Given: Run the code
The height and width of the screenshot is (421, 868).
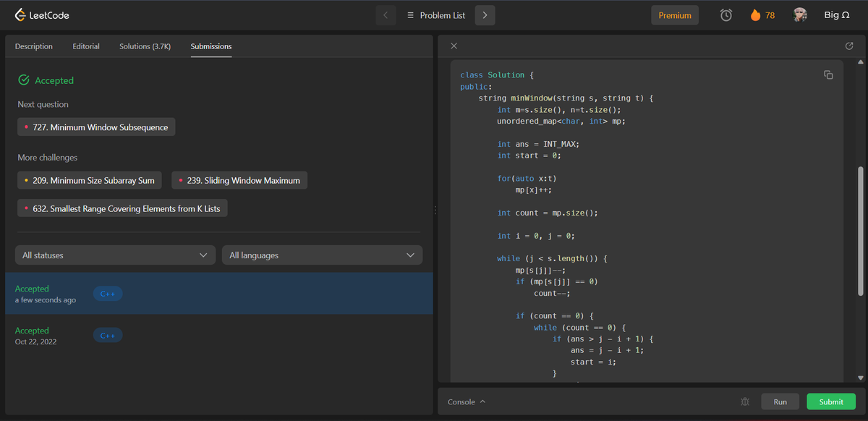Looking at the screenshot, I should tap(780, 401).
